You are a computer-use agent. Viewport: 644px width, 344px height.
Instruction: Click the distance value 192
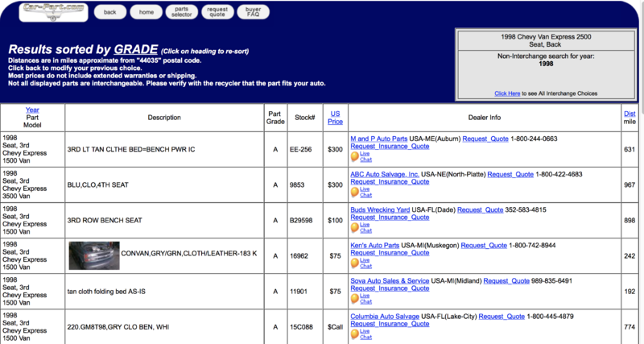[x=630, y=292]
